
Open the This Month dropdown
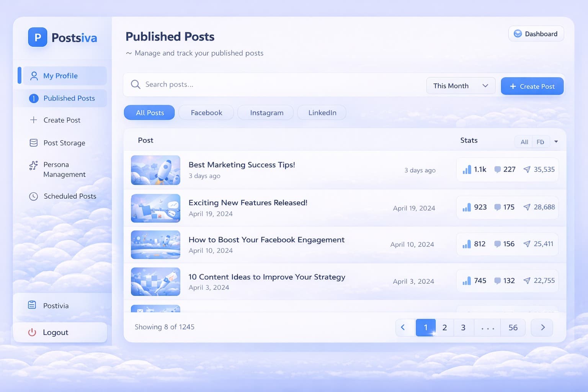click(461, 86)
